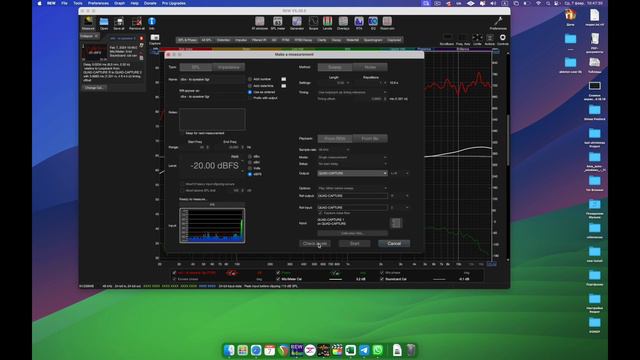Switch to the SPL & Phase graph tab
Screen dimensions: 640x360
point(188,40)
